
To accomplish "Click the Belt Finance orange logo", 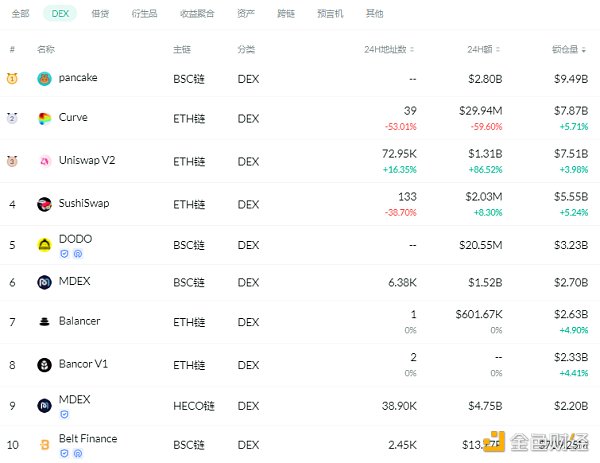I will [x=45, y=445].
